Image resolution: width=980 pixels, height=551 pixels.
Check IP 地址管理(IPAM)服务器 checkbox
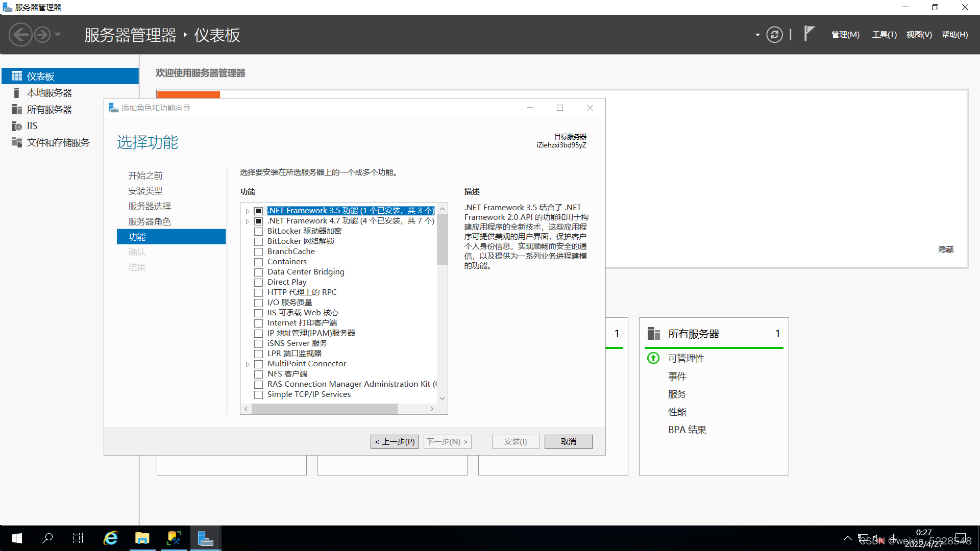pyautogui.click(x=259, y=334)
